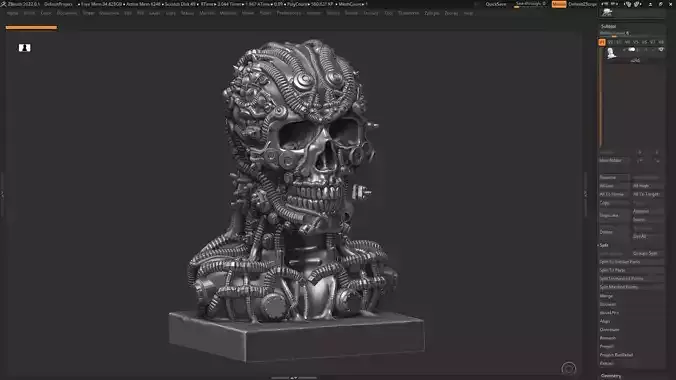Expand the Project section
The height and width of the screenshot is (380, 676).
[607, 346]
